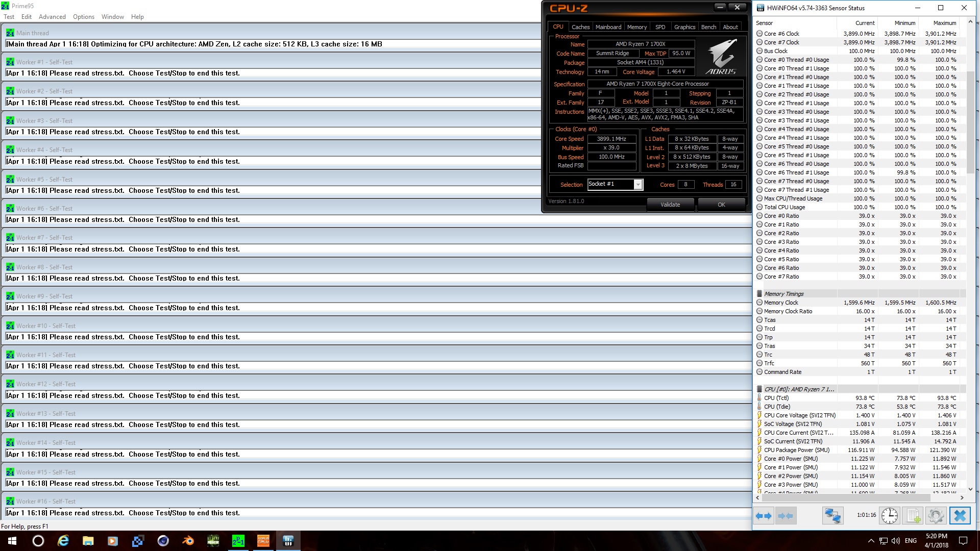Open volume control tray icon
Viewport: 980px width, 551px height.
(x=896, y=541)
